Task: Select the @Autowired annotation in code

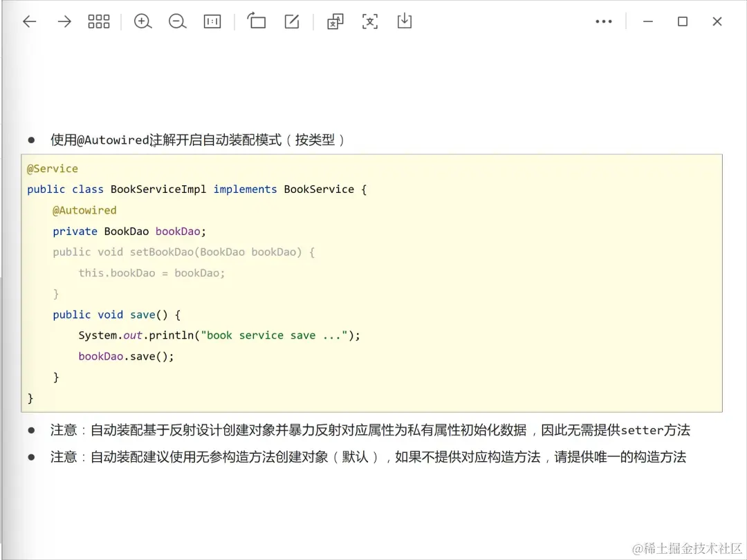Action: [84, 210]
